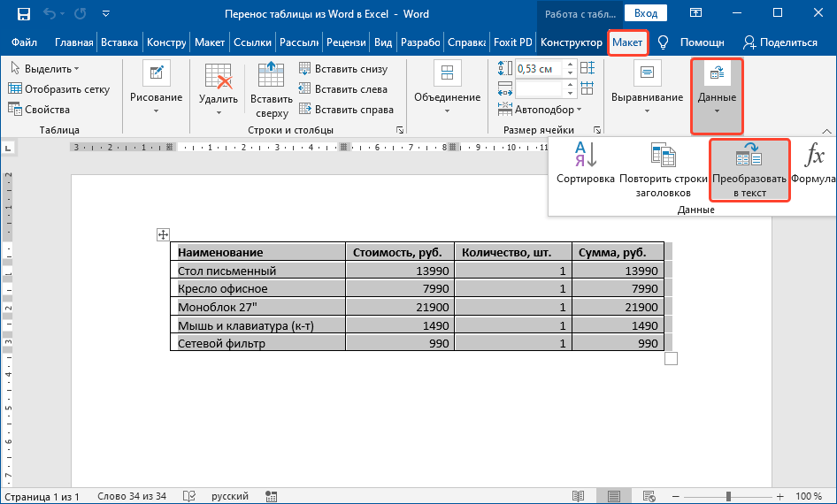Image resolution: width=837 pixels, height=504 pixels.
Task: Click Repeat Header Rows (Повторить строки заголовков)
Action: pyautogui.click(x=663, y=168)
